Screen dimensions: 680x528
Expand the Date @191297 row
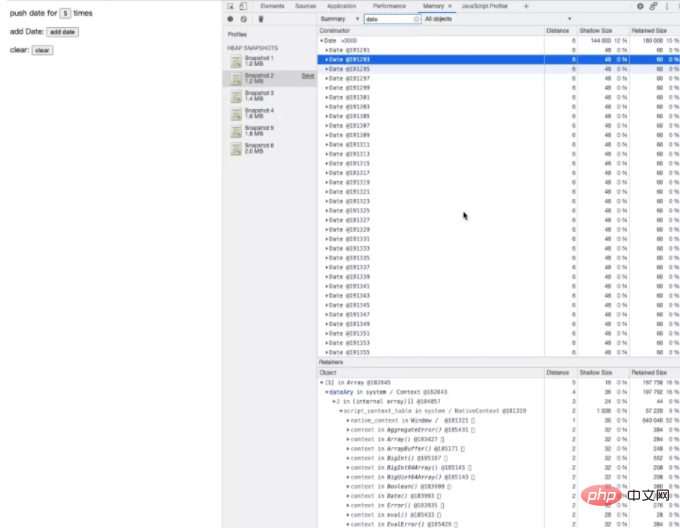327,78
